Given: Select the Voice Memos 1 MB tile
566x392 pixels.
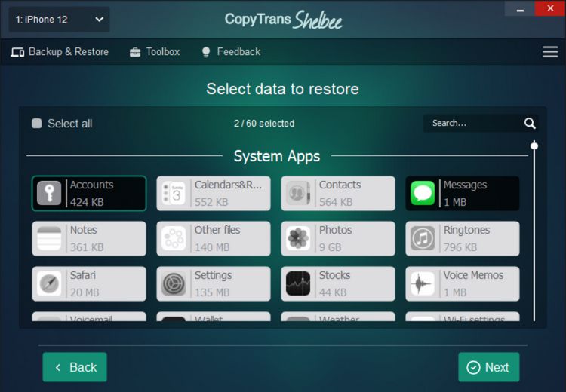Looking at the screenshot, I should pyautogui.click(x=463, y=283).
